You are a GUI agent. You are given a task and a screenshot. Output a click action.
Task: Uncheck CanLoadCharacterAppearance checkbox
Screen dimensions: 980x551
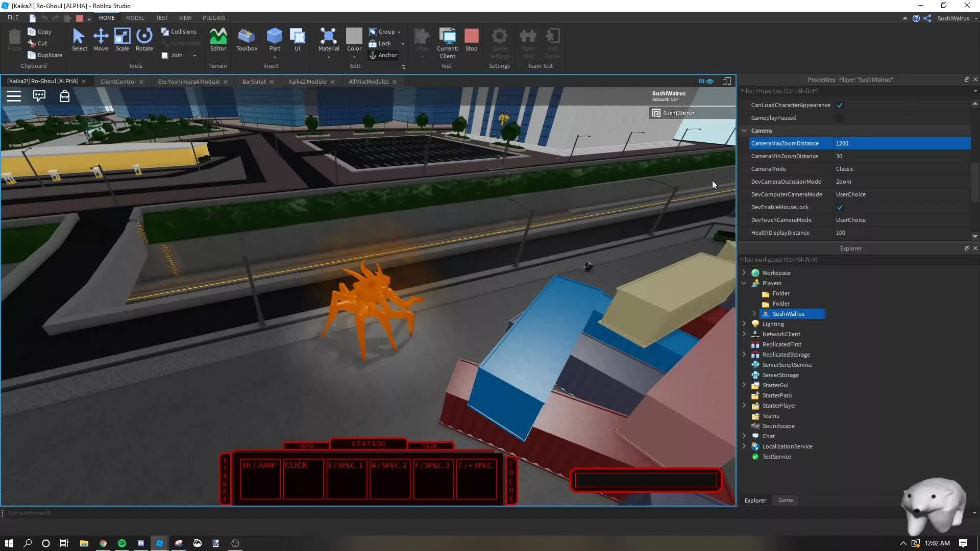coord(840,105)
